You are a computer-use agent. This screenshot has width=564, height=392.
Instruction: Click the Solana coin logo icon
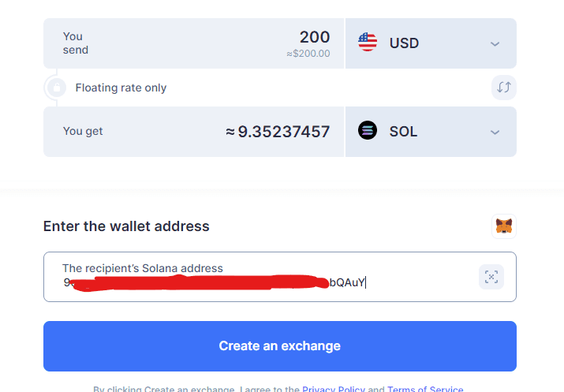368,130
